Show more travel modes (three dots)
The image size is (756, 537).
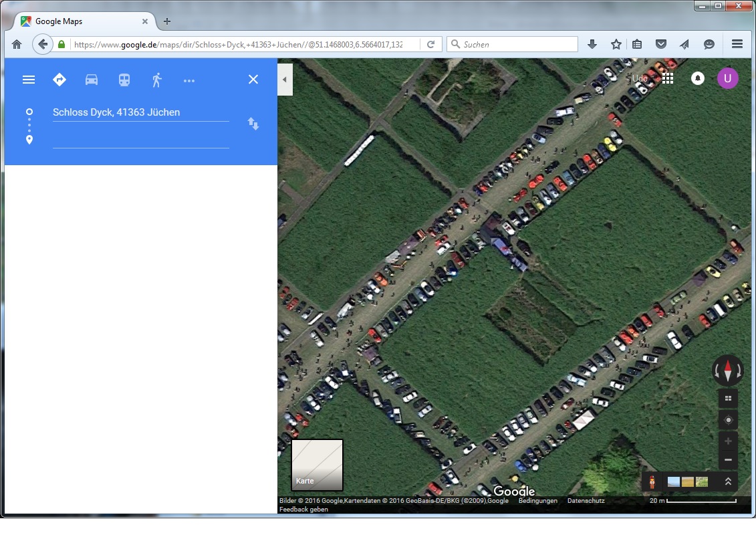tap(189, 80)
